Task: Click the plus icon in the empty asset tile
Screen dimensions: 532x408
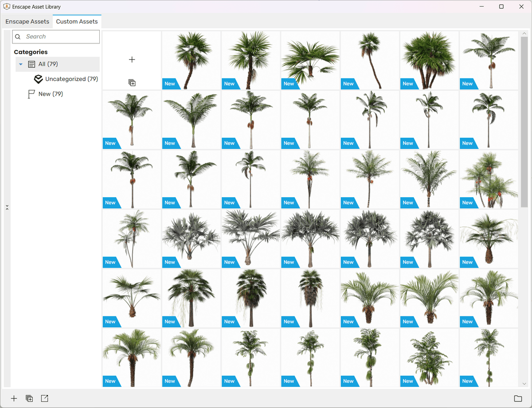Action: [132, 60]
